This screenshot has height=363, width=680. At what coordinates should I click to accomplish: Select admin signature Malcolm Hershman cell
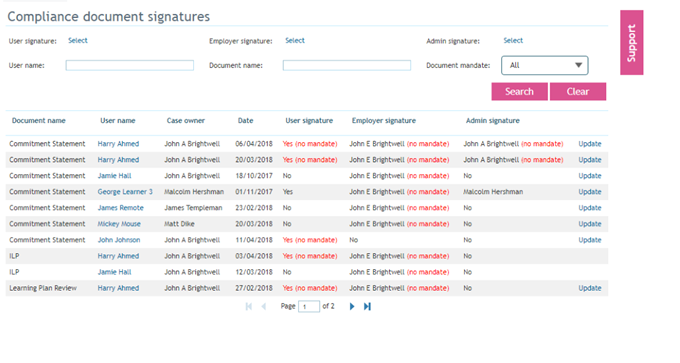493,192
